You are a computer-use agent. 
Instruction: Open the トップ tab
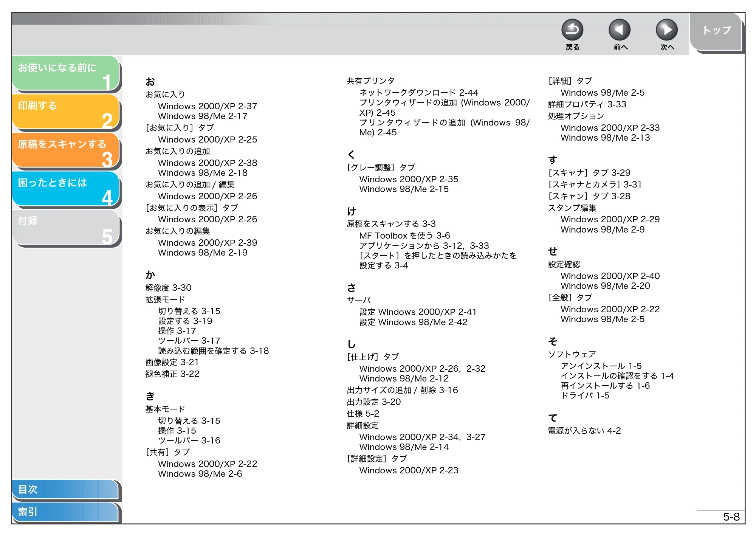[716, 31]
